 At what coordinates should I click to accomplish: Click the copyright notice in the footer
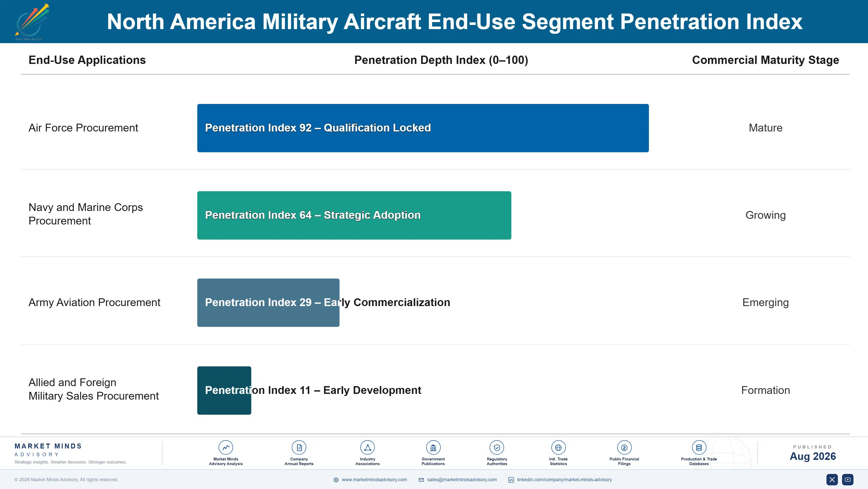(66, 480)
